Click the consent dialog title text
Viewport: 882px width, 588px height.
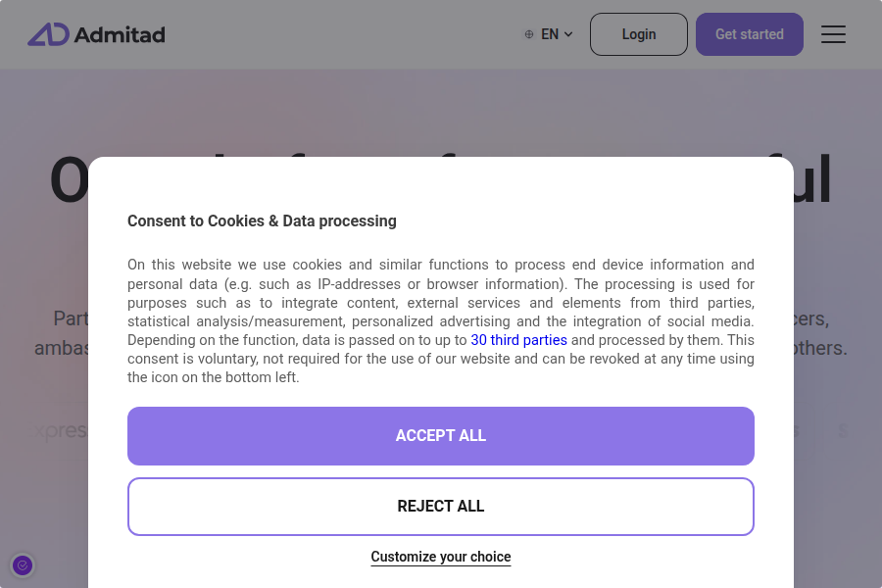262,220
